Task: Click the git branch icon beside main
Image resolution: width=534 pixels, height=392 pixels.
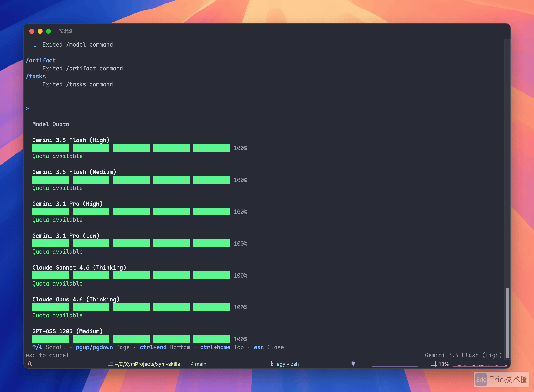Action: [192, 364]
